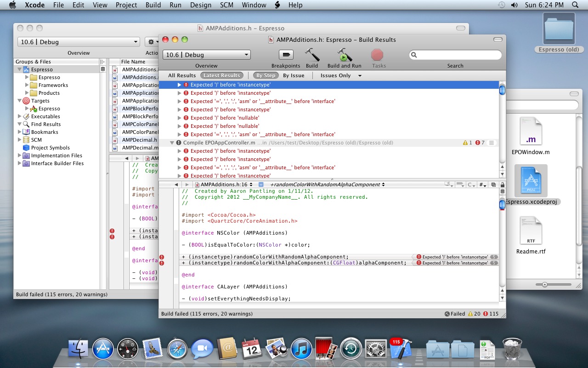Open the Espresso (old) desktop folder
Viewport: 588px width, 368px height.
(559, 30)
